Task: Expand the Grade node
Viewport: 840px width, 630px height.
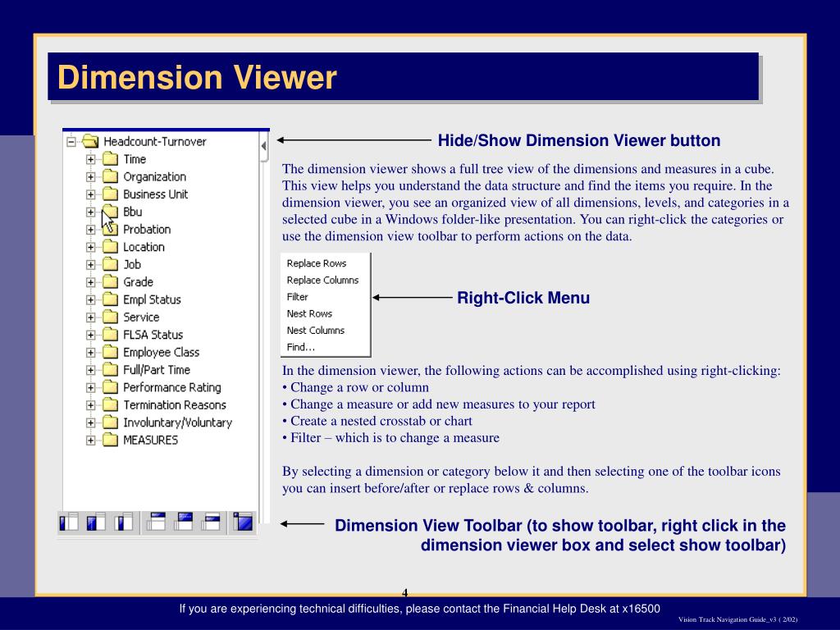Action: coord(90,282)
